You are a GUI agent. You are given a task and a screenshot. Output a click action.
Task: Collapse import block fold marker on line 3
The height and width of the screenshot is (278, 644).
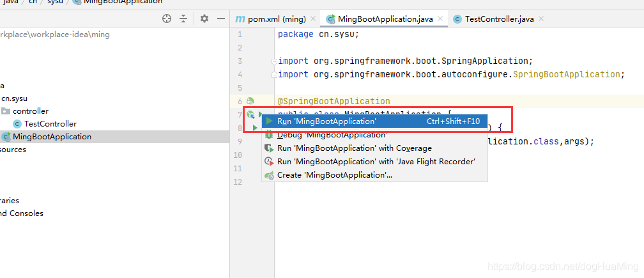(x=274, y=61)
